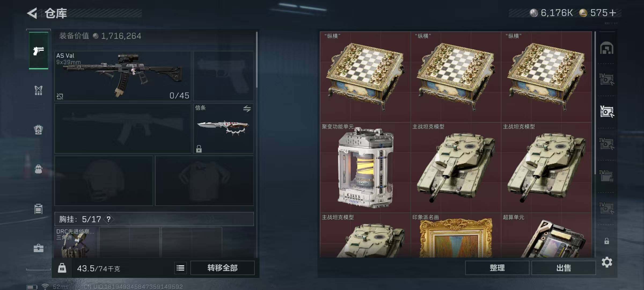Tap the weight KG lock icon
The width and height of the screenshot is (644, 290).
(x=62, y=268)
